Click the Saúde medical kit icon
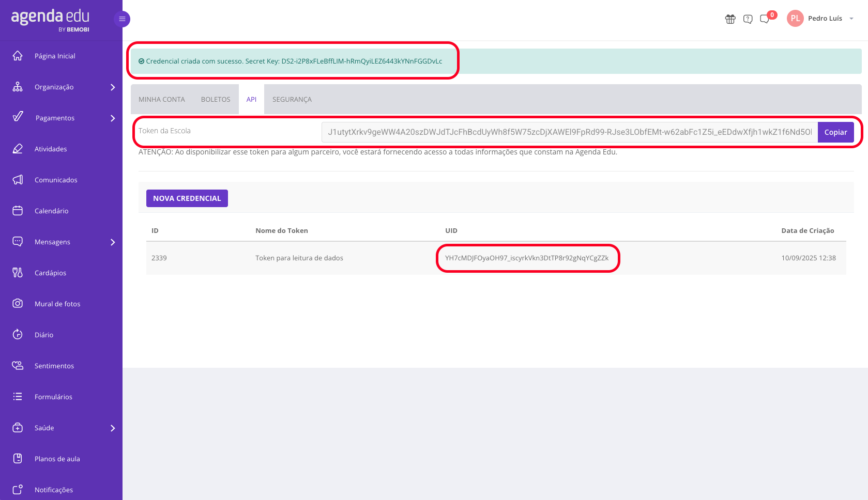 [x=18, y=428]
